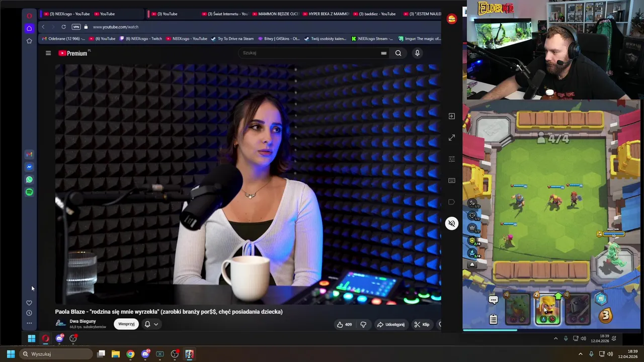Image resolution: width=644 pixels, height=362 pixels.
Task: Click the YouTube Premium logo
Action: 73,53
